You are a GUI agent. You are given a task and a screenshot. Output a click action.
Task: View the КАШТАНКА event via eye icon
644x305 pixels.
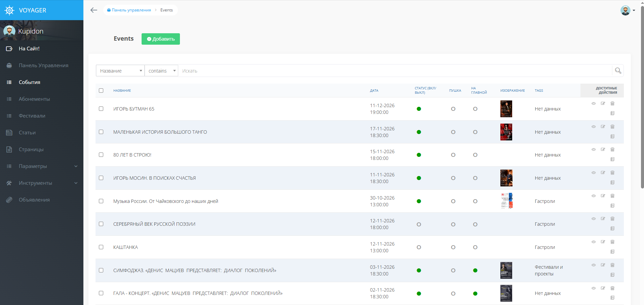coord(594,242)
